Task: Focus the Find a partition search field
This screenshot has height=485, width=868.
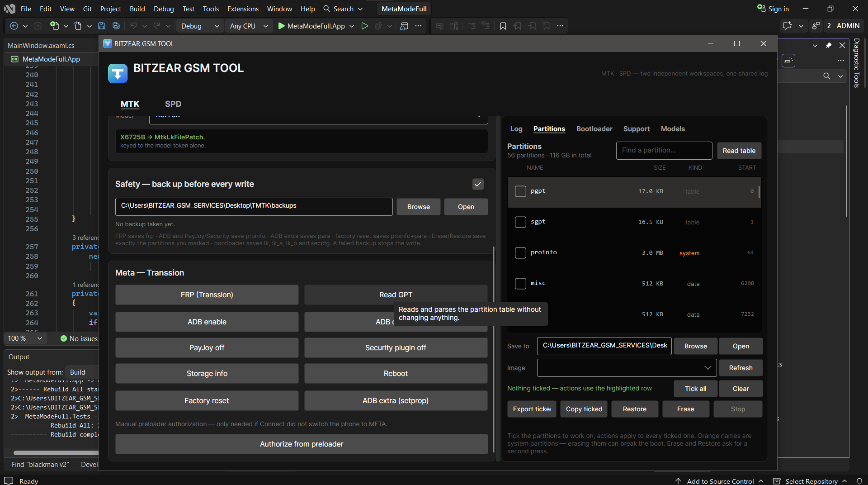Action: pyautogui.click(x=664, y=151)
